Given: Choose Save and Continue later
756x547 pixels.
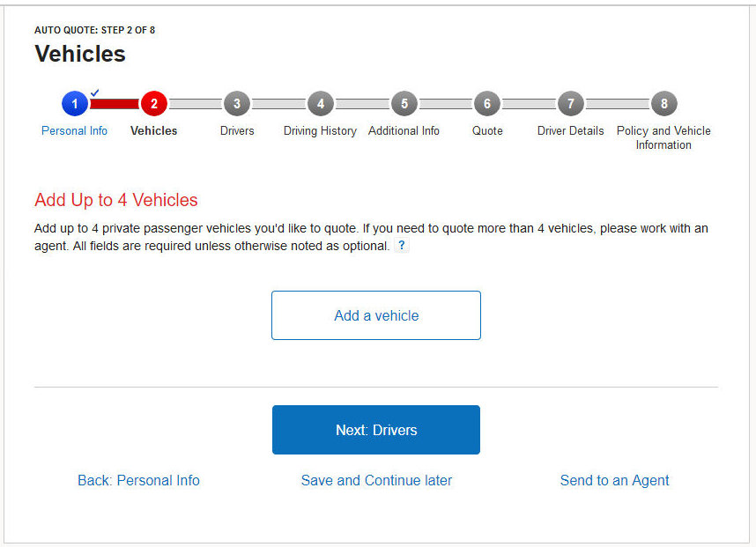Looking at the screenshot, I should 376,480.
